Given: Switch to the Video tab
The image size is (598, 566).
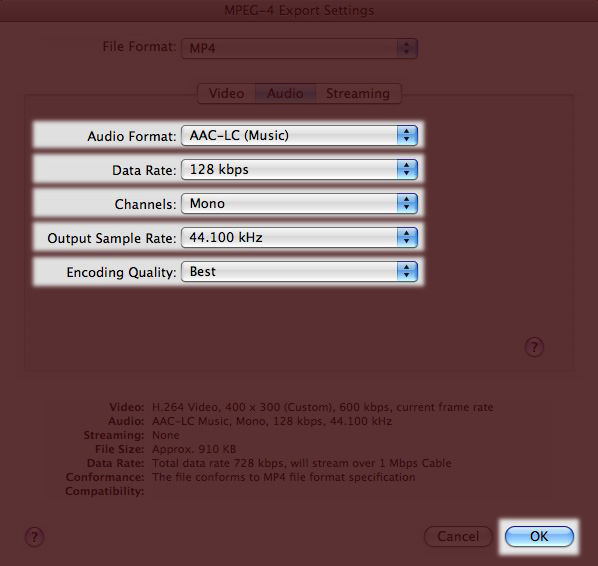Looking at the screenshot, I should 226,93.
